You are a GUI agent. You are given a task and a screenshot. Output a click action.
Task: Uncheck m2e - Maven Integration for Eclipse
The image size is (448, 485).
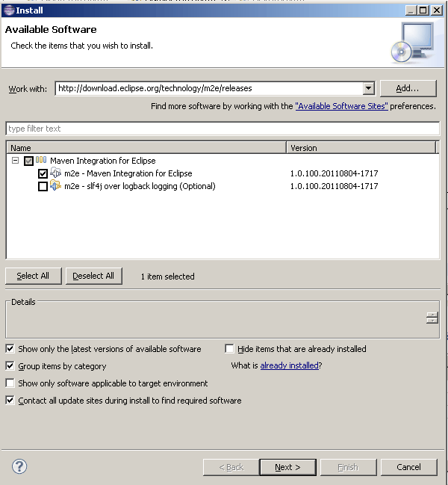tap(43, 173)
